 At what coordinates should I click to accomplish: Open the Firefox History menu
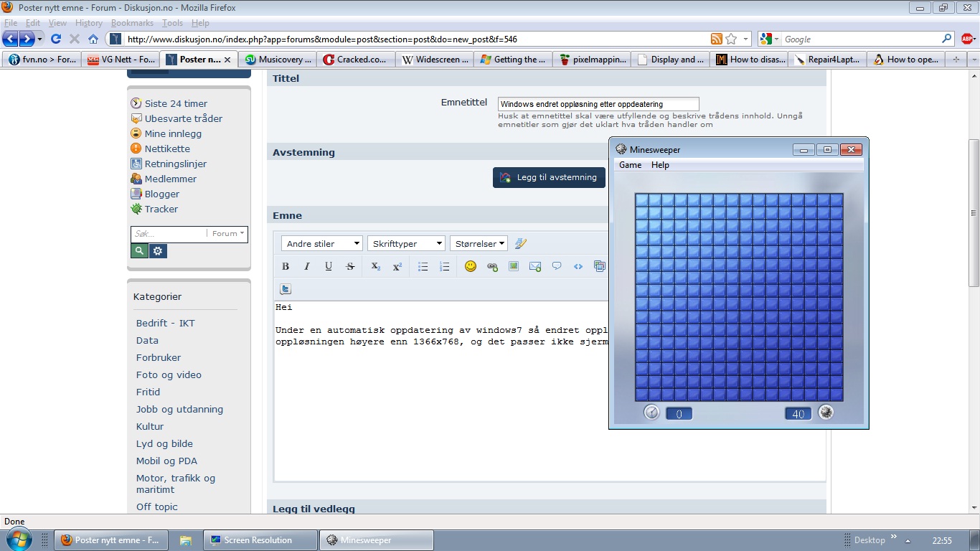click(x=89, y=23)
